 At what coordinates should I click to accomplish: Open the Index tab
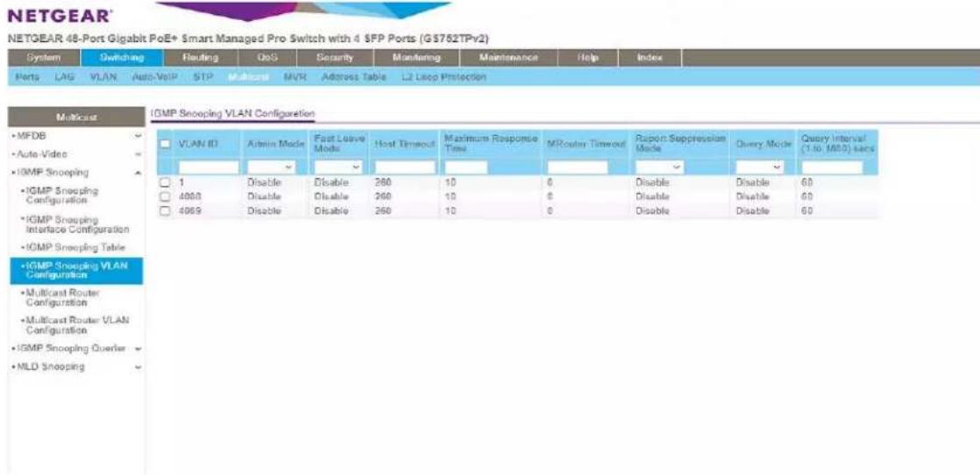tap(649, 58)
